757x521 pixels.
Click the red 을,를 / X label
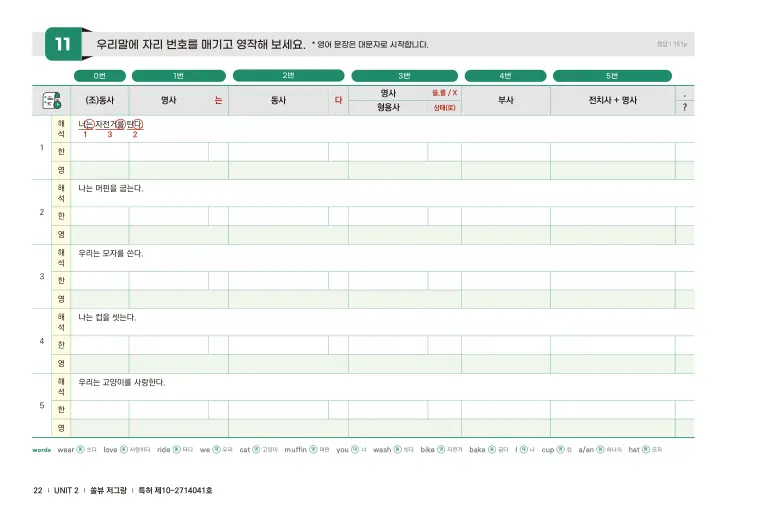click(x=445, y=93)
